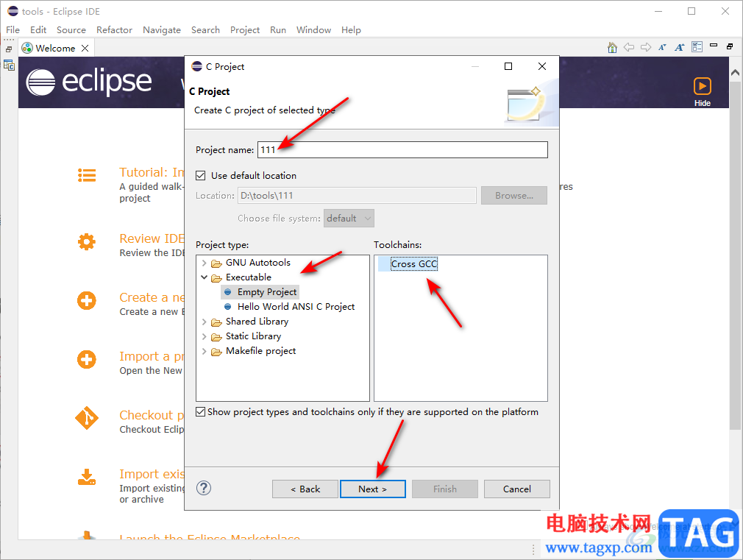Click the Back button
The image size is (743, 560).
(x=305, y=489)
